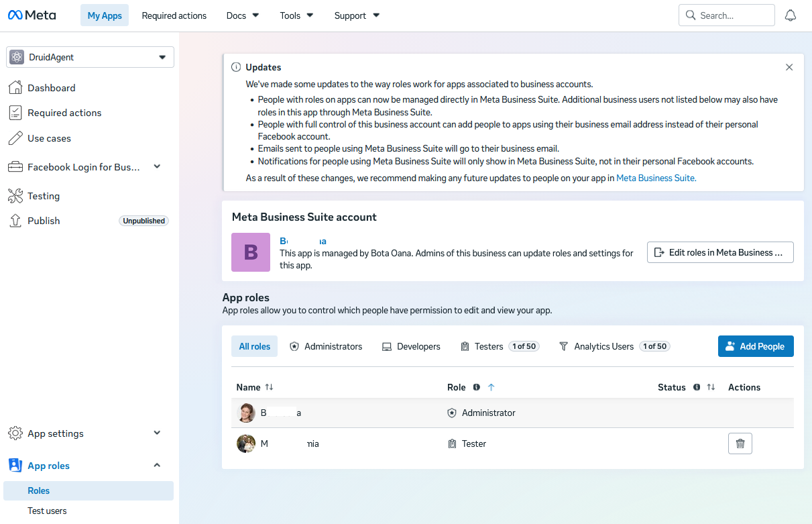Click the Facebook Login briefcase icon
Screen dimensions: 812x524
[15, 167]
